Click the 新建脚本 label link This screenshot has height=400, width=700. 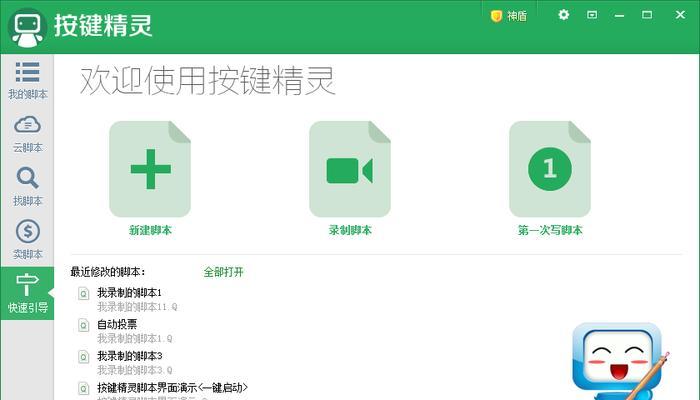(150, 230)
